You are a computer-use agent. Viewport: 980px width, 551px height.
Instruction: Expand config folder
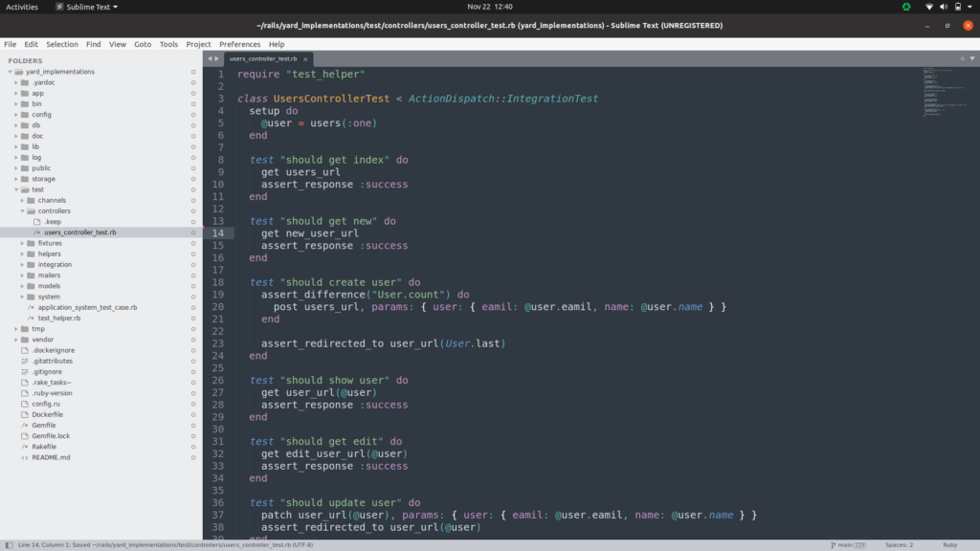click(x=16, y=115)
